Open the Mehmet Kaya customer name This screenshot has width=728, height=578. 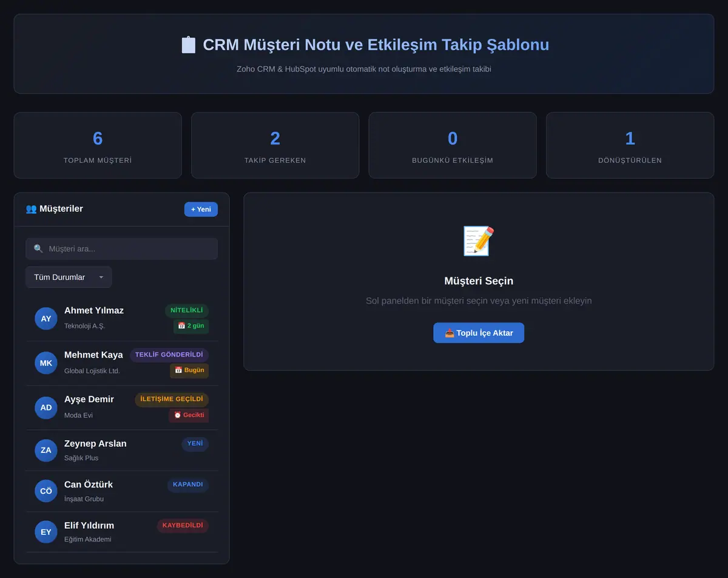point(93,355)
